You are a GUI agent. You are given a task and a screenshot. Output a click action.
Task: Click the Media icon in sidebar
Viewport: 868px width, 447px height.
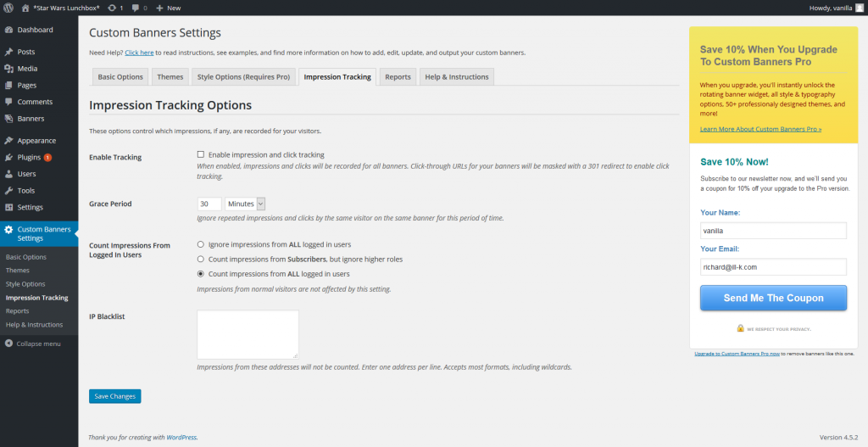8,69
